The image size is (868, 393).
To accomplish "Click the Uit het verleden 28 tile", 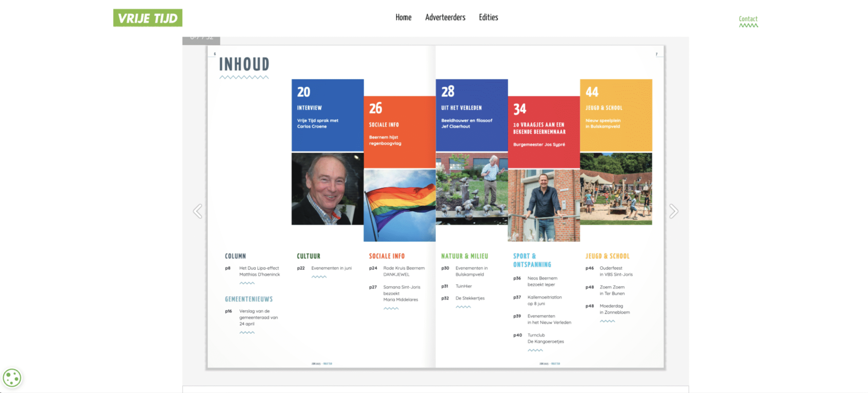I will 471,115.
